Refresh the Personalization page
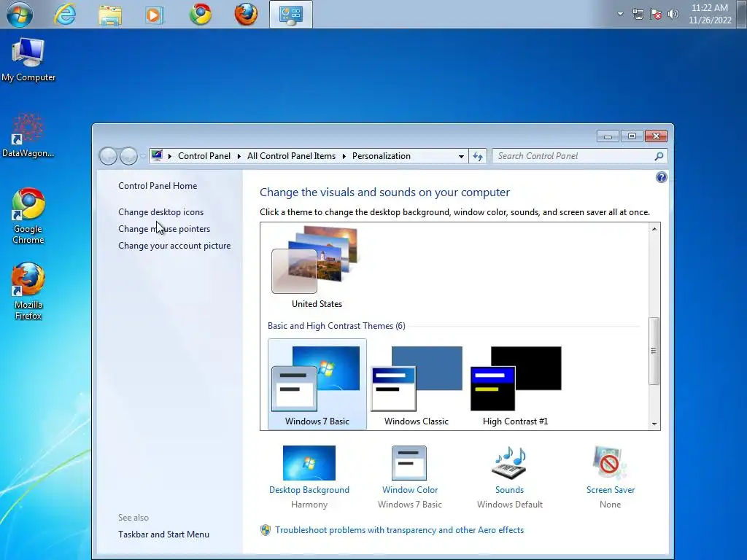The image size is (747, 560). tap(478, 156)
